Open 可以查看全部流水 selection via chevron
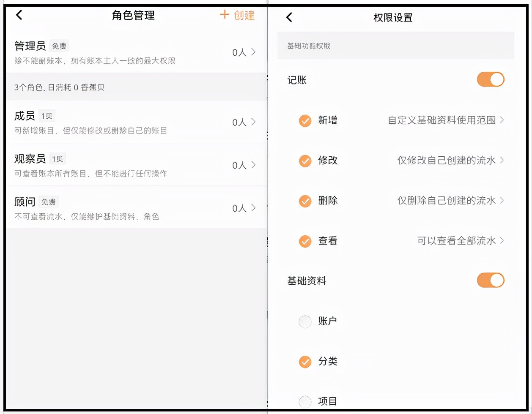 (x=502, y=241)
